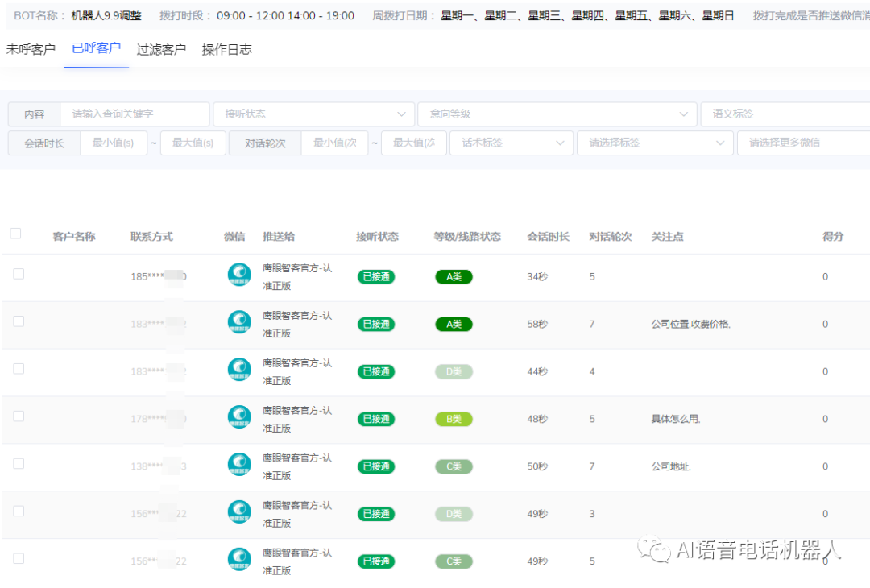
Task: Click the WeChat icon next to the 178 number
Action: tap(239, 418)
